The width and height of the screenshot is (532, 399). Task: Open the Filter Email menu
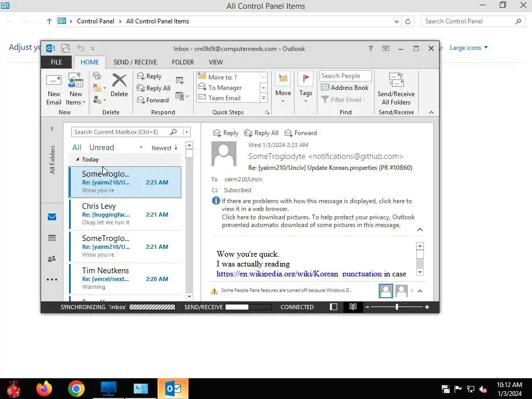[x=343, y=99]
